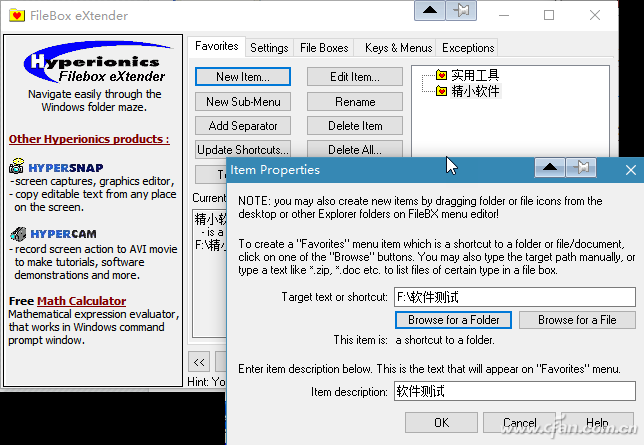The height and width of the screenshot is (445, 644).
Task: Open the HYPERSNAP product link
Action: [66, 168]
